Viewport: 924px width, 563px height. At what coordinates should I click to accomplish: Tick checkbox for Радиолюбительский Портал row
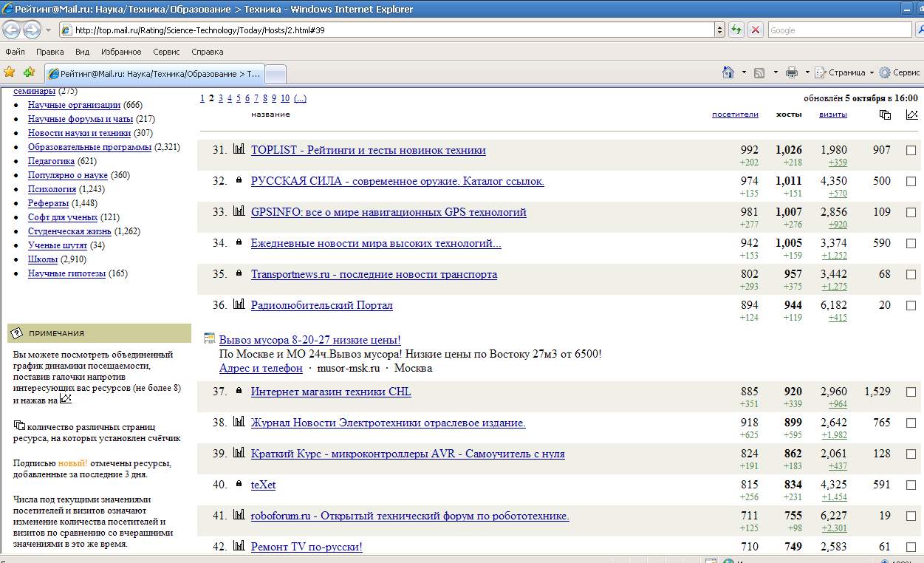pos(911,306)
